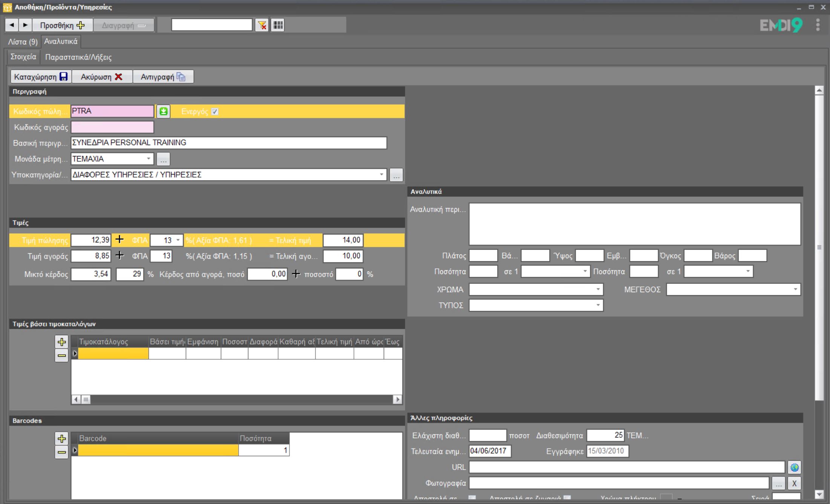The height and width of the screenshot is (504, 830).
Task: Toggle the Ενεργός checkbox
Action: pyautogui.click(x=215, y=112)
